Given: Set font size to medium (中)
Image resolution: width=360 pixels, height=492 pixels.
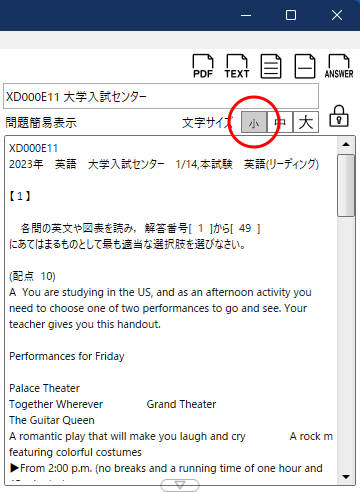Looking at the screenshot, I should [280, 122].
